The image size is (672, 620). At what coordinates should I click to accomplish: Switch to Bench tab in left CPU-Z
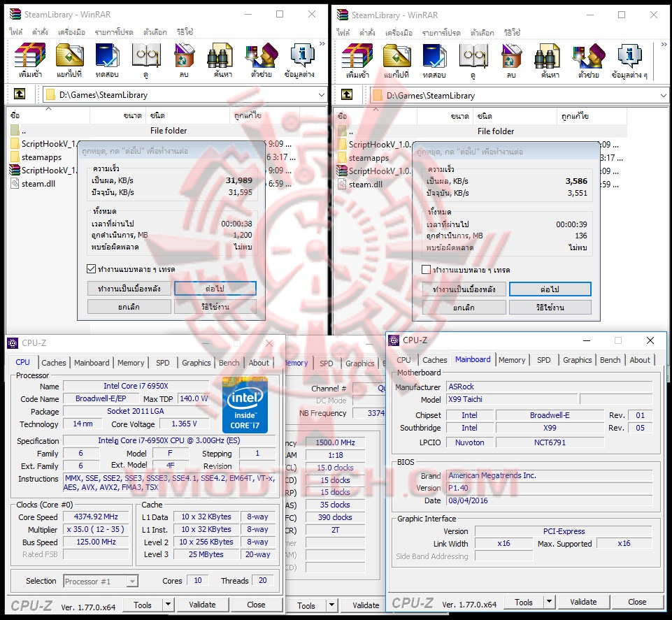point(229,363)
